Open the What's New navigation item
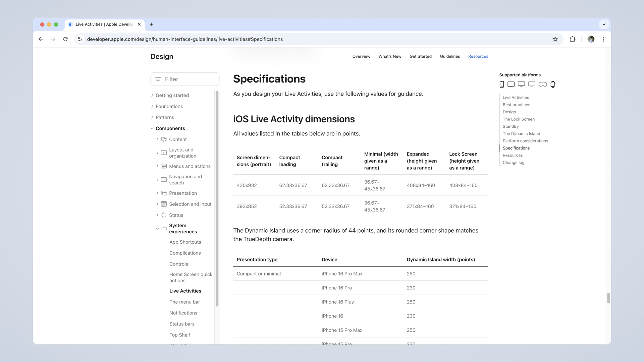Screen dimensions: 644x362 coord(390,56)
